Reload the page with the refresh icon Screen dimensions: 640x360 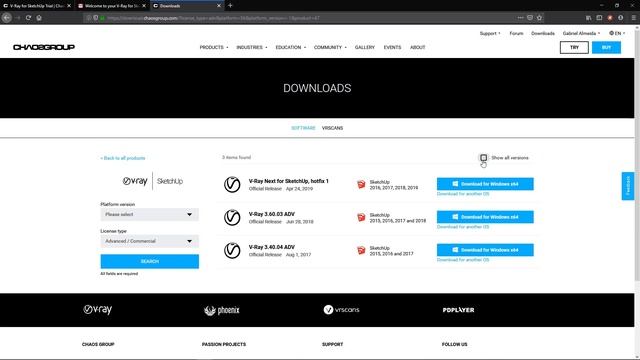pyautogui.click(x=28, y=18)
